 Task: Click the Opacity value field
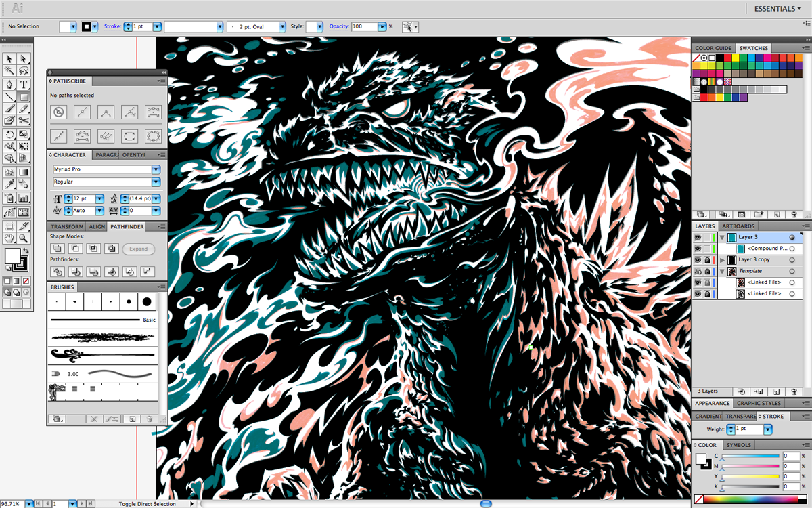[x=363, y=26]
